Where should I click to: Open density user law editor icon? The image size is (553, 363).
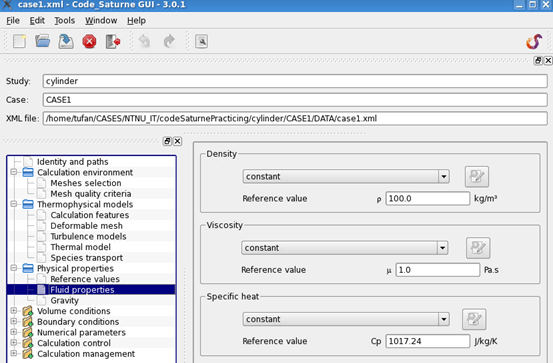[476, 176]
